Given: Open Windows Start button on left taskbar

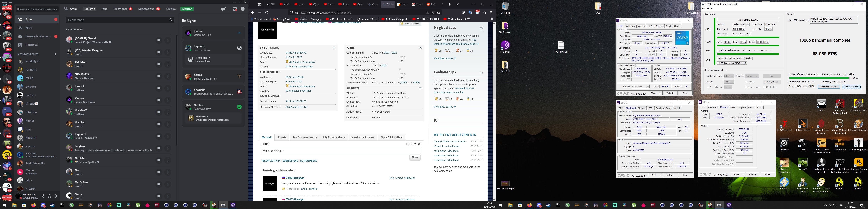Looking at the screenshot, I should [5, 205].
